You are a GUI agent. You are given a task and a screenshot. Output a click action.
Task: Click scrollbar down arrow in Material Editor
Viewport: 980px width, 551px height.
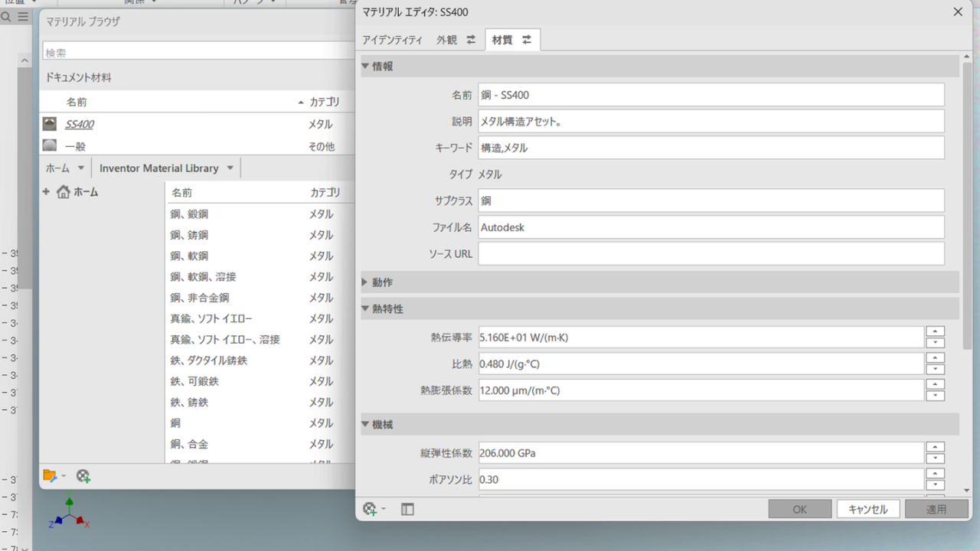pos(967,490)
